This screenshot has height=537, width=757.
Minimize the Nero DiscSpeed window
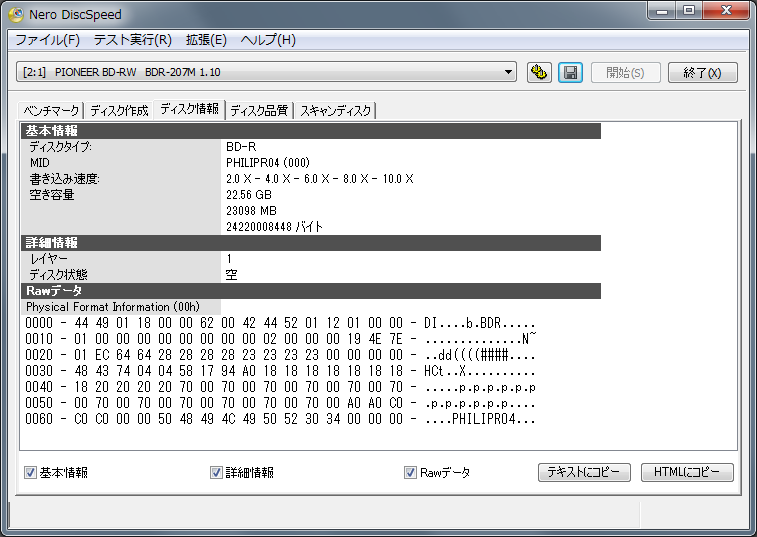point(662,11)
